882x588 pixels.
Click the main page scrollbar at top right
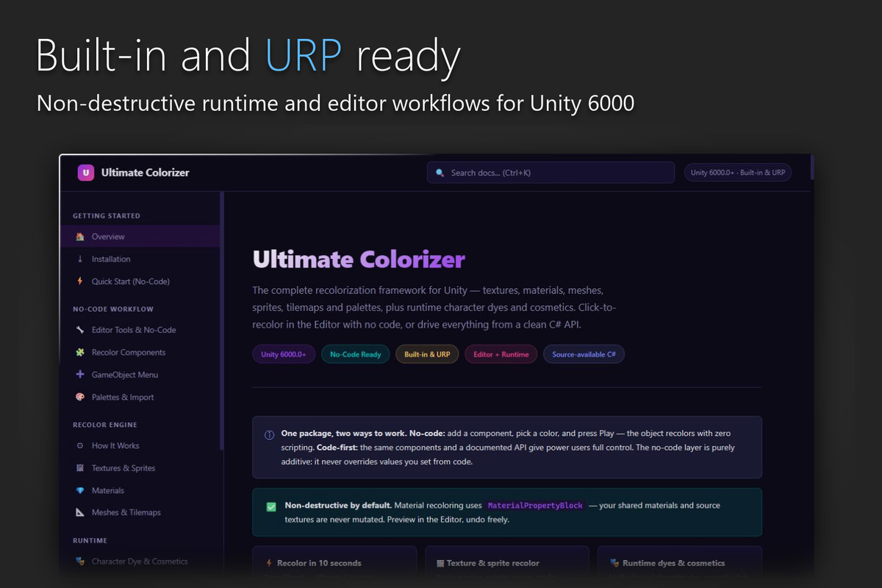point(812,167)
